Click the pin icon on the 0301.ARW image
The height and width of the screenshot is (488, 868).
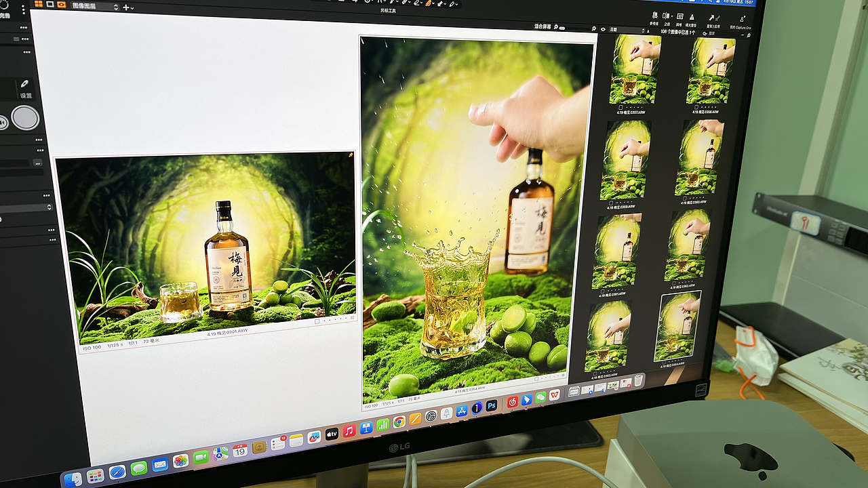point(351,155)
